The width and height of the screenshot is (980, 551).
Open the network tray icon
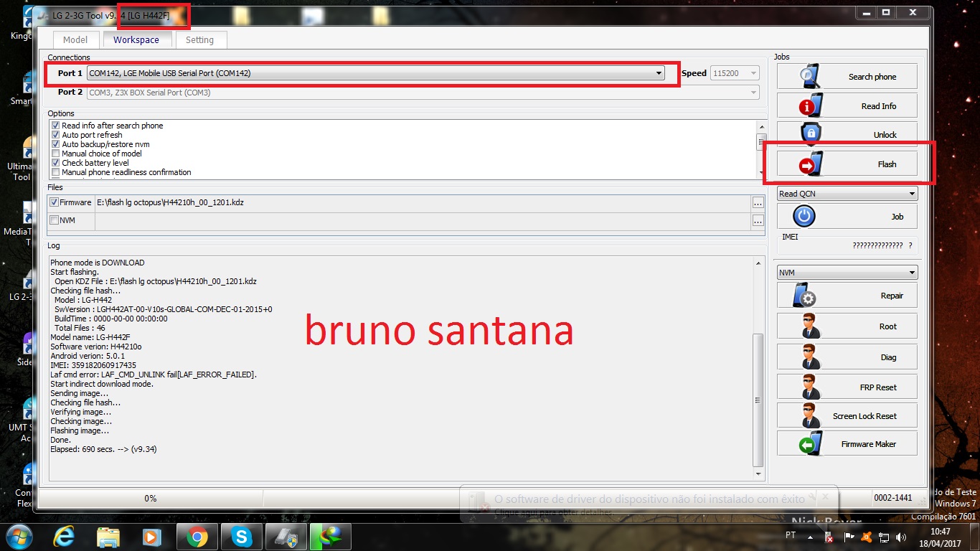coord(883,537)
